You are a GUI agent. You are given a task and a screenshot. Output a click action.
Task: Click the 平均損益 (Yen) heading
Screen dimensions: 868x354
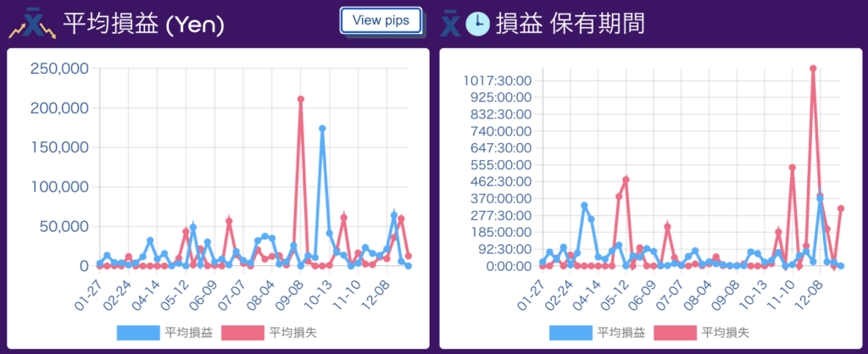(x=144, y=24)
